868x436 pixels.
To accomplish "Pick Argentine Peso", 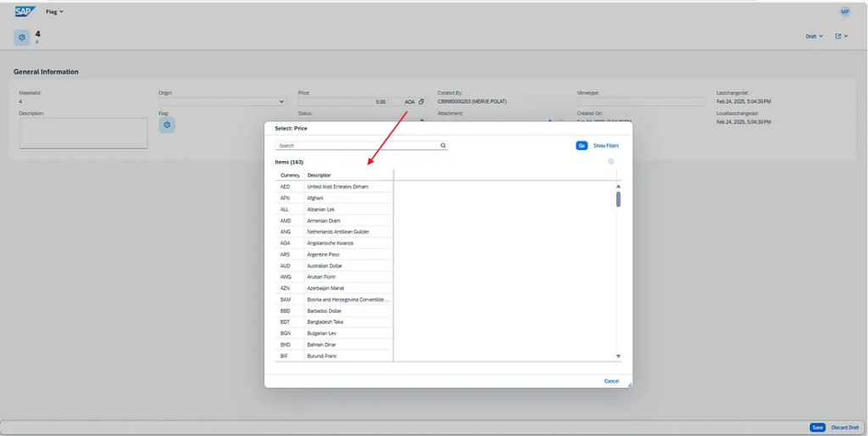I will [x=323, y=254].
